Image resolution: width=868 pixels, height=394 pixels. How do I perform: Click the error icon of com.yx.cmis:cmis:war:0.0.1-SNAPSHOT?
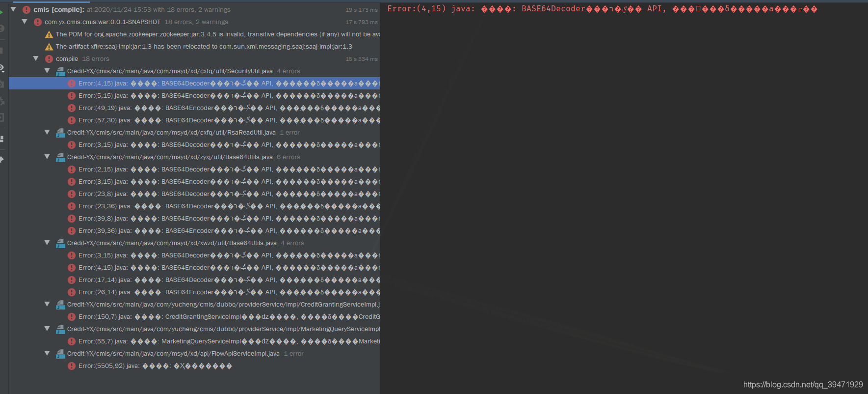38,22
